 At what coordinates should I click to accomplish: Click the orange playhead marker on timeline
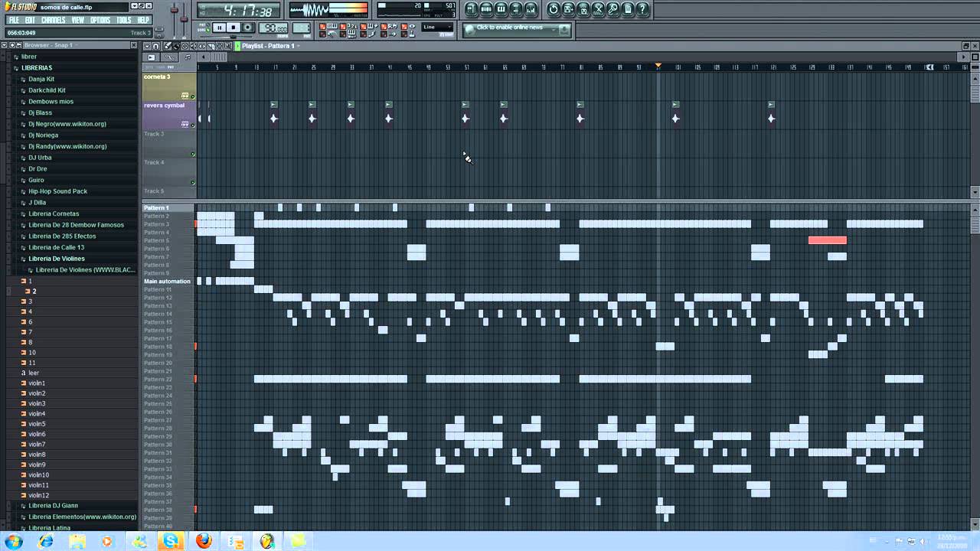tap(658, 67)
